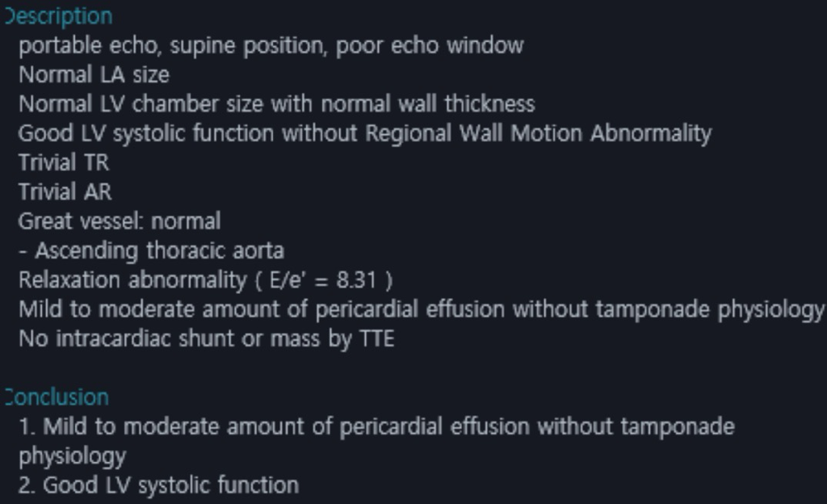
Task: Click the 'Normal LV chamber size' line
Action: pos(276,104)
